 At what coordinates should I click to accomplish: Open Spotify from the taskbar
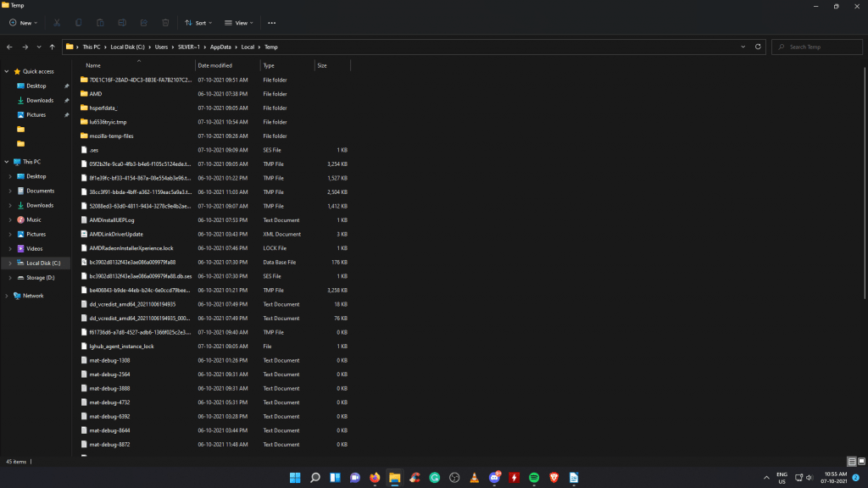click(534, 478)
